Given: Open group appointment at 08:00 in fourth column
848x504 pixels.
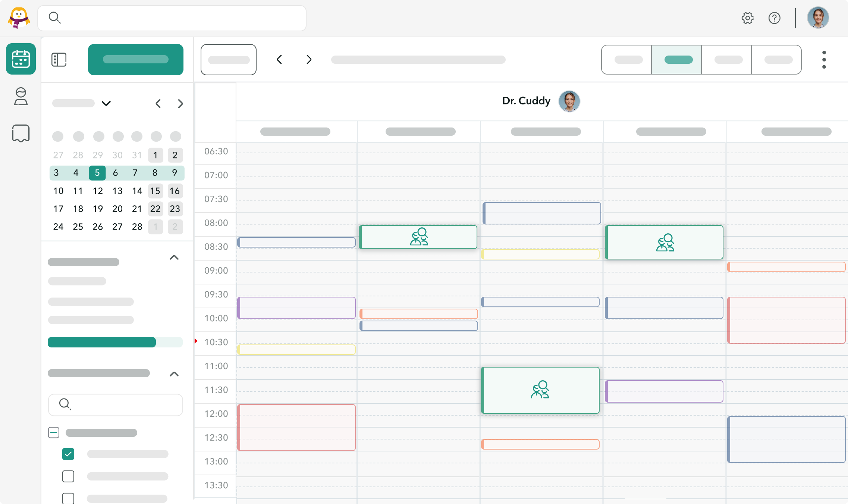Looking at the screenshot, I should tap(664, 242).
